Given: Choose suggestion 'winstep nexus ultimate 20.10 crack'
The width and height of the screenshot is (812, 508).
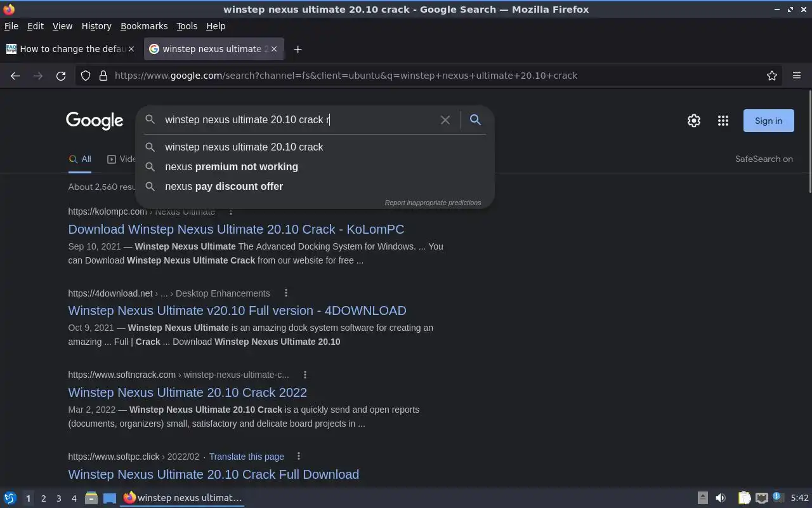Looking at the screenshot, I should (315, 147).
